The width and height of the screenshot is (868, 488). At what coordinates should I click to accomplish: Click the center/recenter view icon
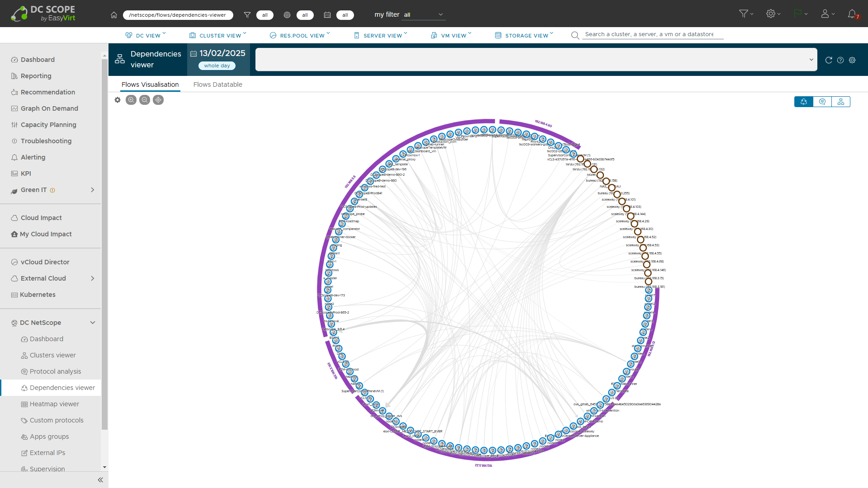[x=158, y=100]
